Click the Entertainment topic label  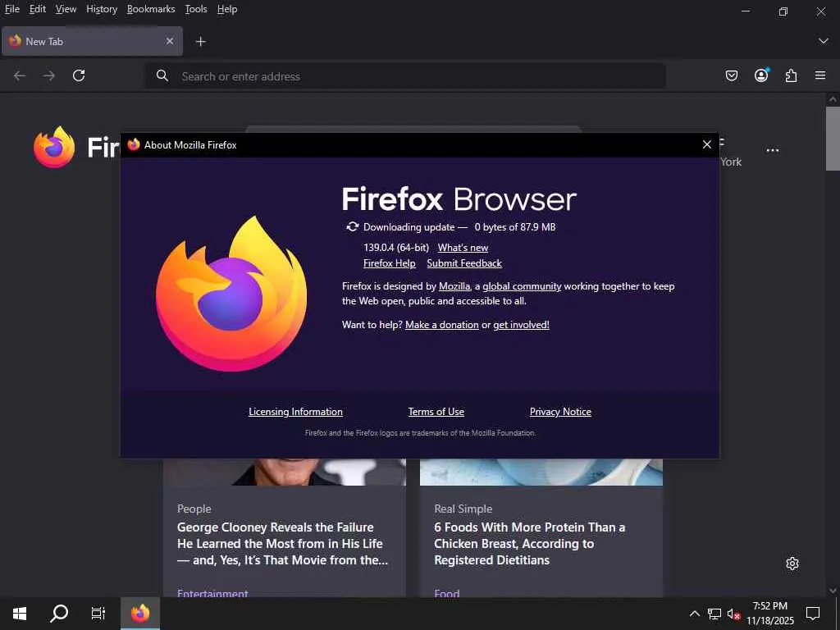(x=212, y=592)
